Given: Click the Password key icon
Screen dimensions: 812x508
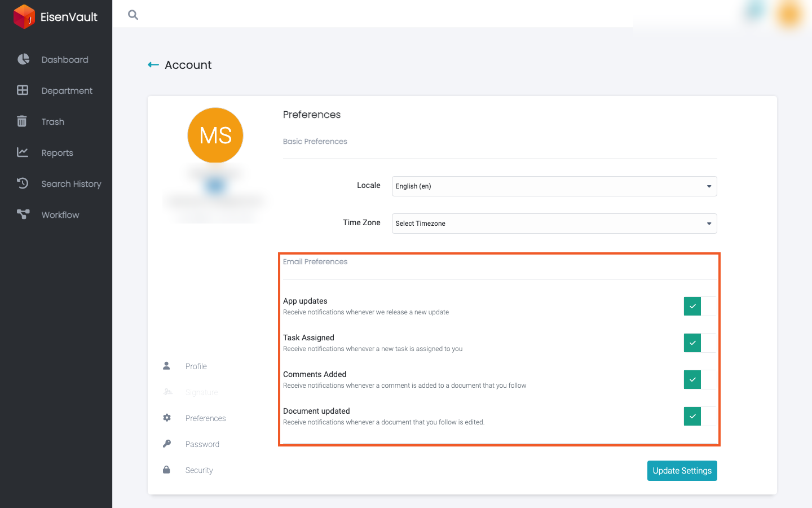Looking at the screenshot, I should [x=167, y=444].
